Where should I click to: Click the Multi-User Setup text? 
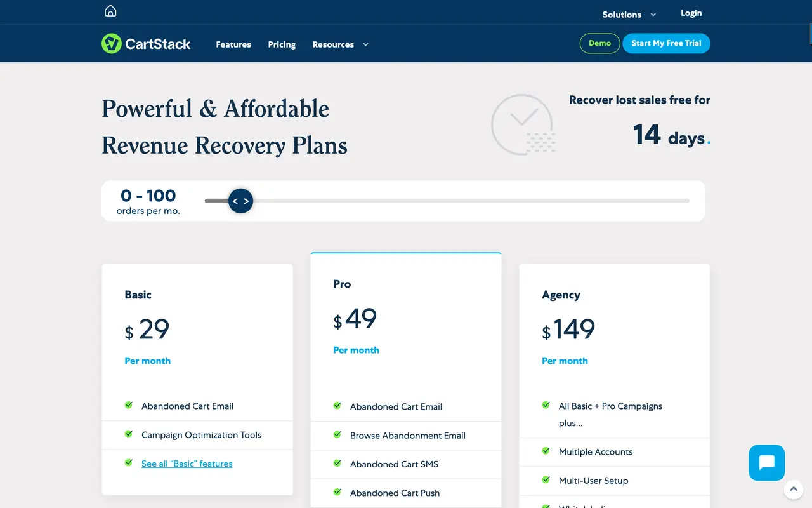[593, 481]
